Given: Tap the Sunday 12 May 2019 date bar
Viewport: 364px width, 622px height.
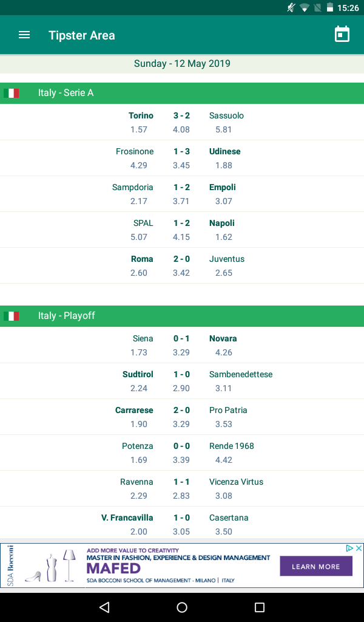Looking at the screenshot, I should 182,63.
